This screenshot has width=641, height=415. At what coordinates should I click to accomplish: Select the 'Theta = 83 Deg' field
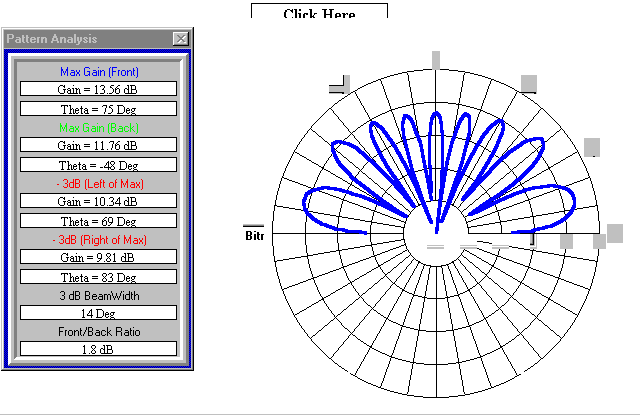pos(99,277)
